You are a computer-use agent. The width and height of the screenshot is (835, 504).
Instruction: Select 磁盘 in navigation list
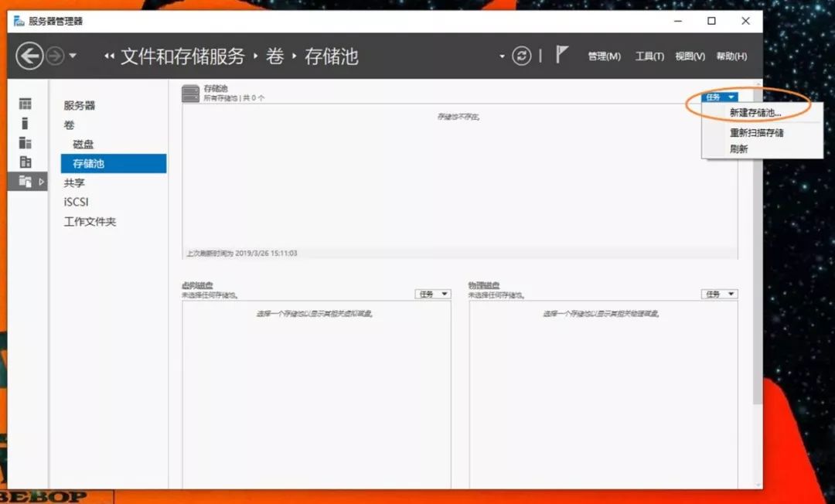pos(83,145)
